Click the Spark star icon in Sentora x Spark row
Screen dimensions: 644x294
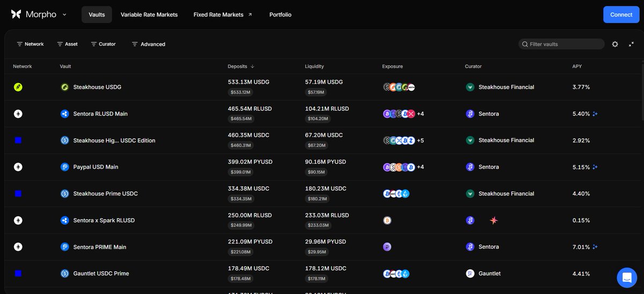tap(494, 220)
